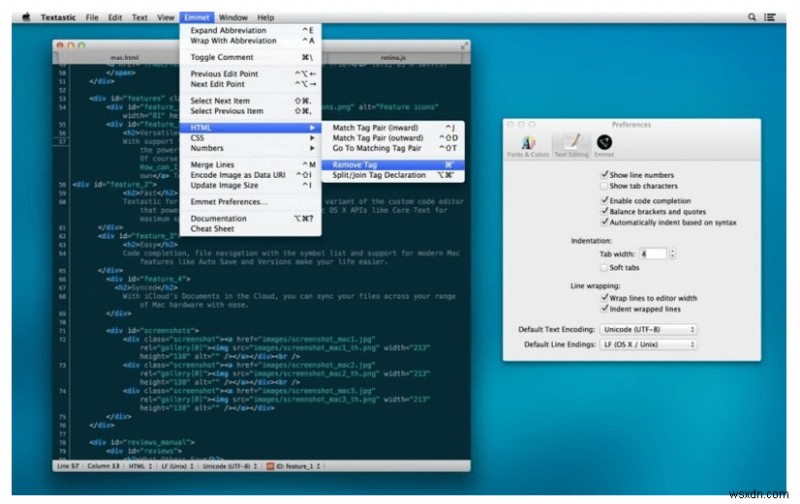Choose Wrap With Abbreviation
Screen dimensions: 800x504
(x=251, y=40)
